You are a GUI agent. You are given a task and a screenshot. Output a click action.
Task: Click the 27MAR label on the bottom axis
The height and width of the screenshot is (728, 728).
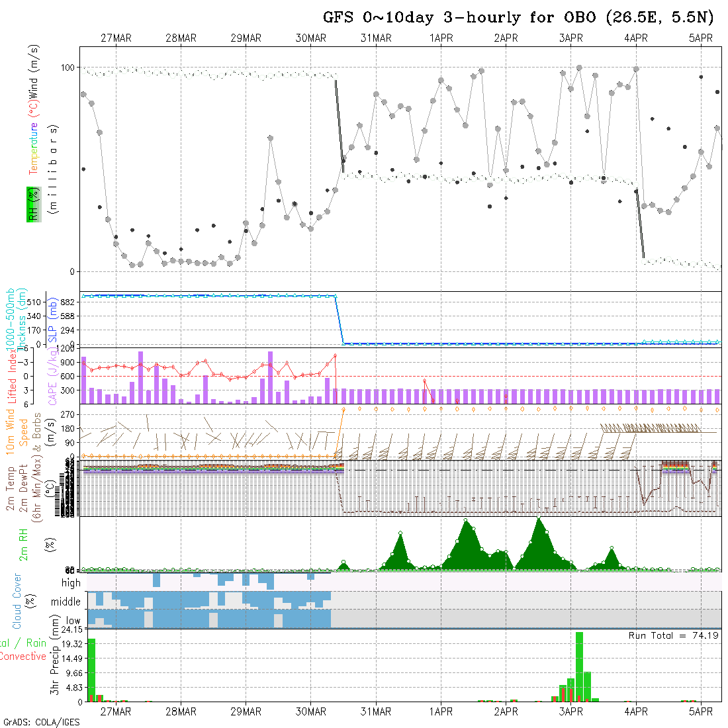(116, 711)
